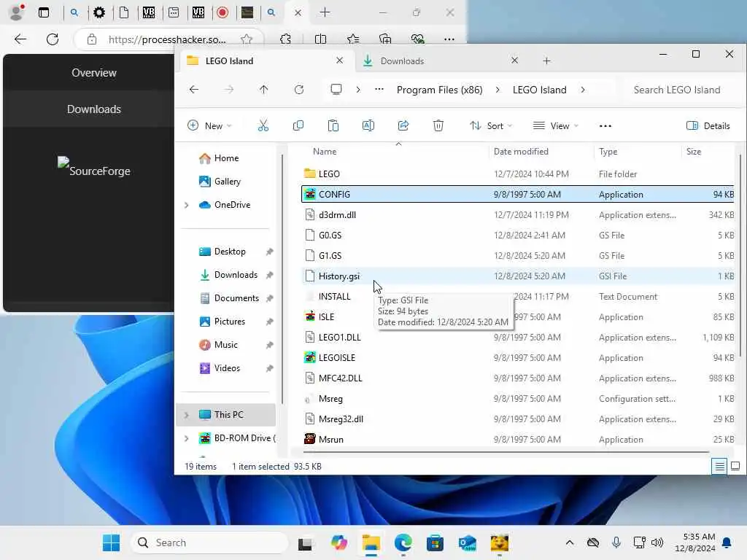Open Outlook from taskbar
The image size is (747, 560).
tap(467, 542)
